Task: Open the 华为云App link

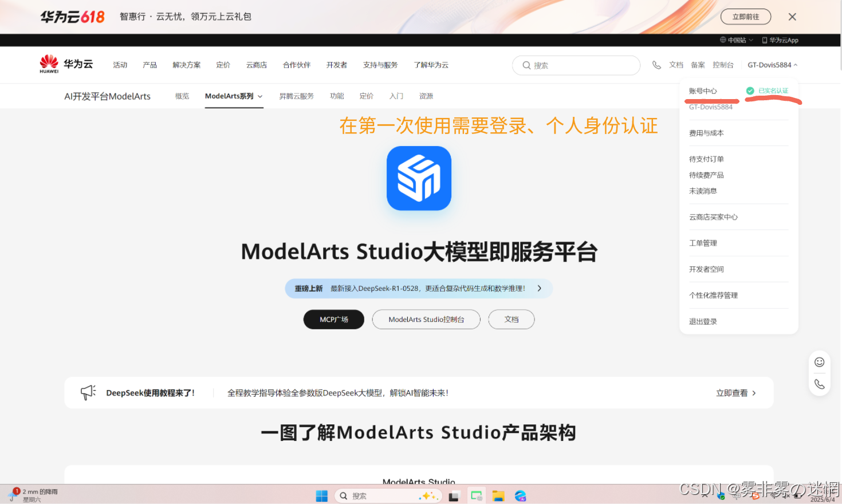Action: [x=780, y=40]
